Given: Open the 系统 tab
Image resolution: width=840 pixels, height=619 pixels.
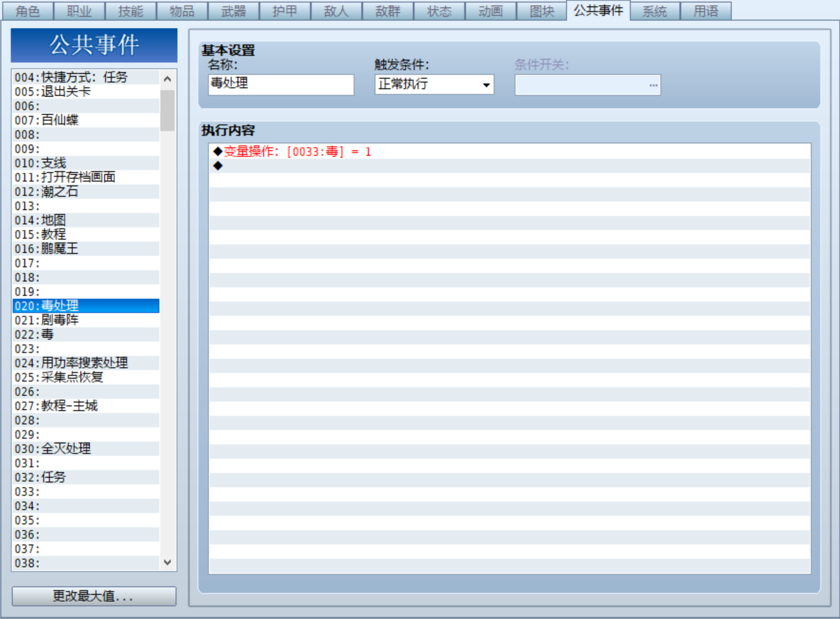Looking at the screenshot, I should [x=655, y=11].
